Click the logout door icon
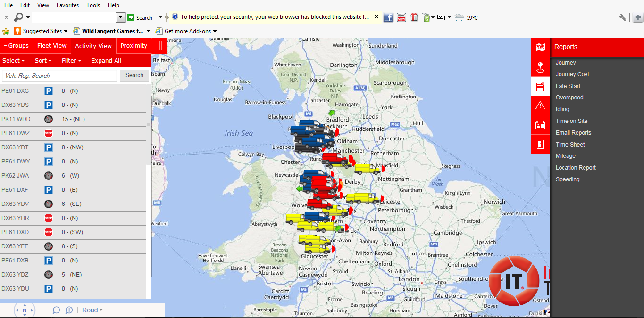This screenshot has height=318, width=644. tap(540, 144)
